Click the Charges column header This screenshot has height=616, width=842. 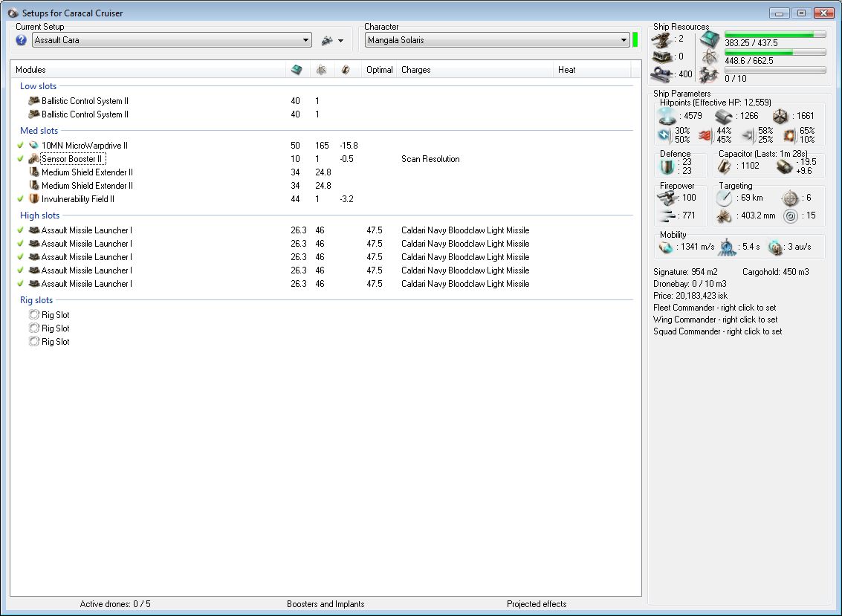point(416,70)
